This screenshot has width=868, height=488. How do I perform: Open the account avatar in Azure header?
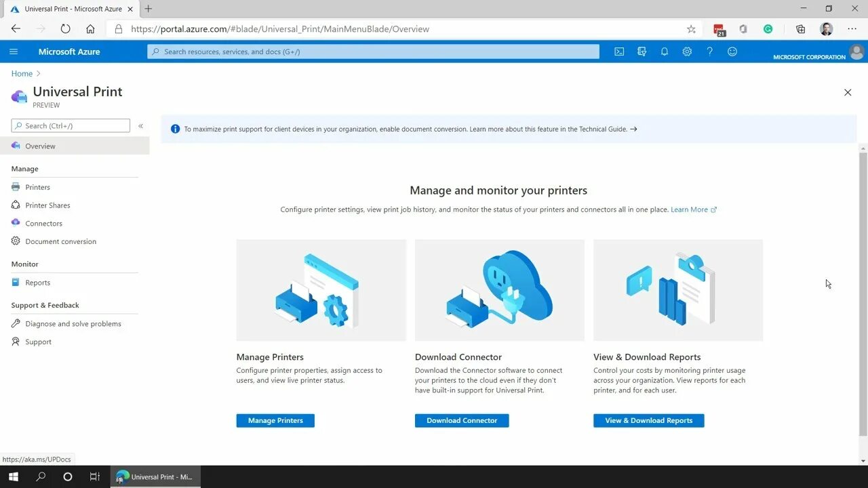point(856,52)
